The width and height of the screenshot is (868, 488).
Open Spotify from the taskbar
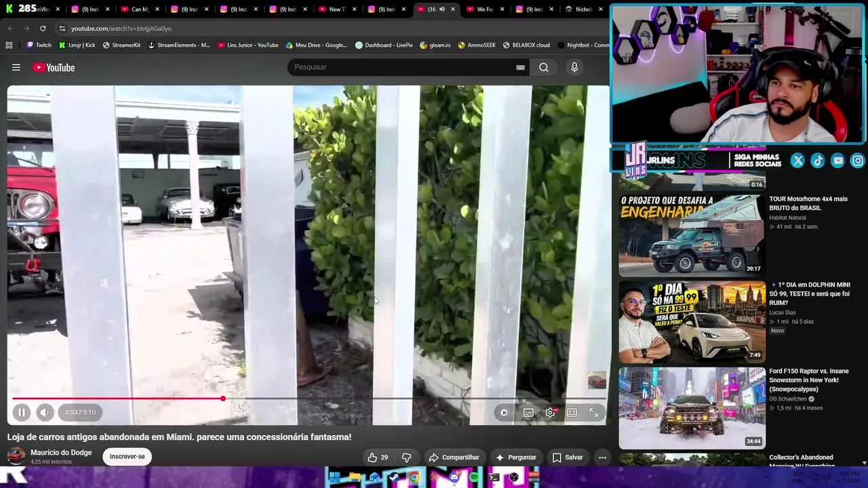tap(474, 477)
